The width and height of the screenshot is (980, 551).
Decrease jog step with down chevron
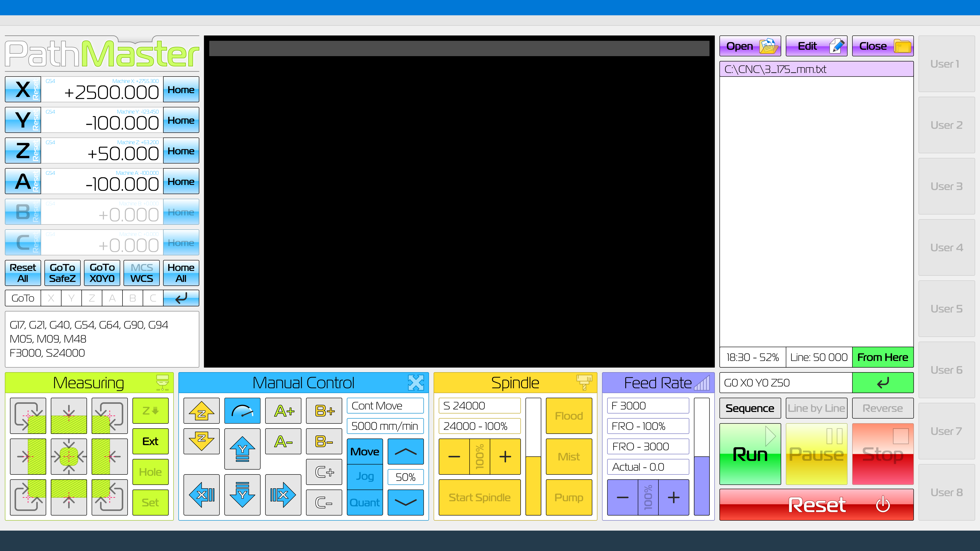coord(406,502)
